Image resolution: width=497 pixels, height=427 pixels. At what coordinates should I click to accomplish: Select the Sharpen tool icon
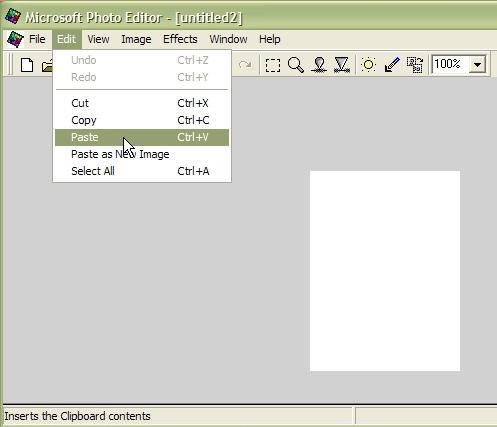pyautogui.click(x=342, y=65)
